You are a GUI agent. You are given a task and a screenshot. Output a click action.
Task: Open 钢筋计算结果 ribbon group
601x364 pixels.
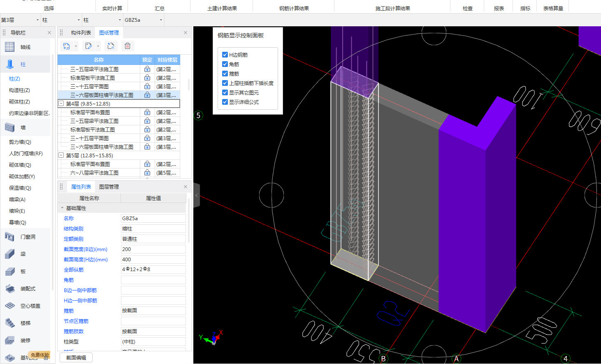point(294,8)
